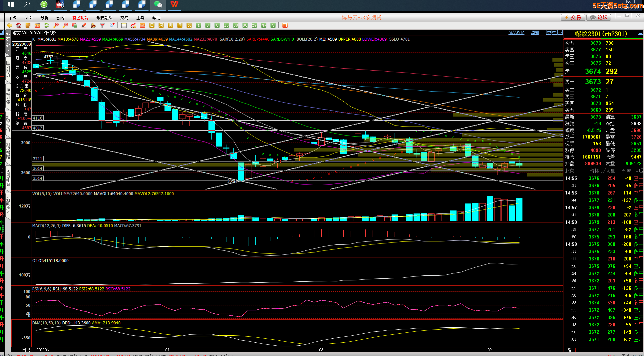Open the WPS app on taskbar
Image resolution: width=644 pixels, height=356 pixels.
pos(174,5)
